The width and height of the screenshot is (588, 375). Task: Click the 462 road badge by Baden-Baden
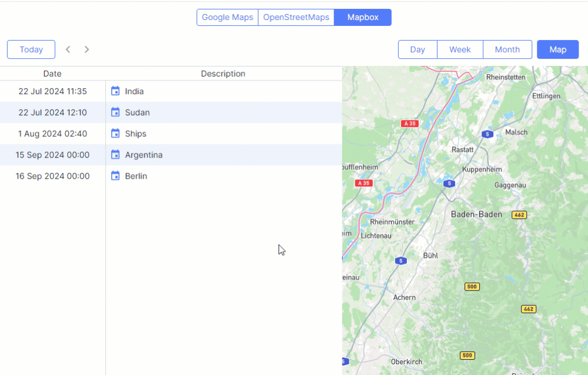click(519, 215)
